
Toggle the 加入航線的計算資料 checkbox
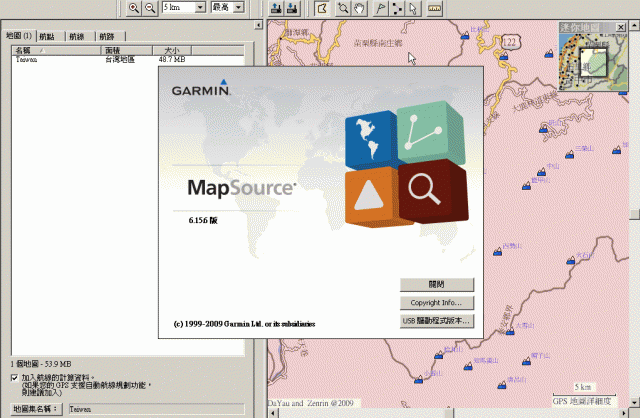point(15,378)
